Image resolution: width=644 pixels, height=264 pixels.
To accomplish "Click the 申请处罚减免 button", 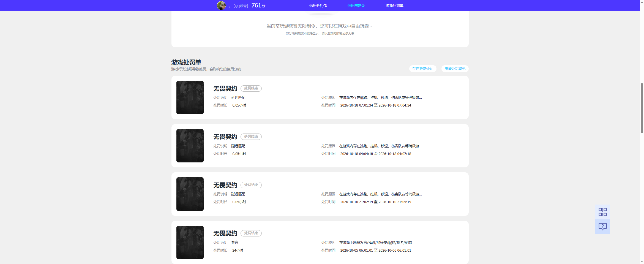I will 455,69.
